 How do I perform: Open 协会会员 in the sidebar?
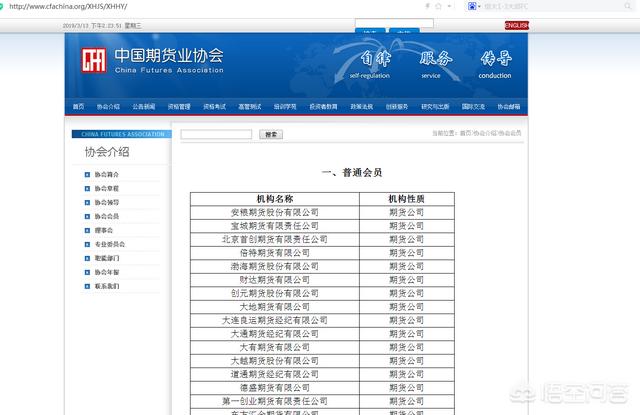tap(107, 216)
